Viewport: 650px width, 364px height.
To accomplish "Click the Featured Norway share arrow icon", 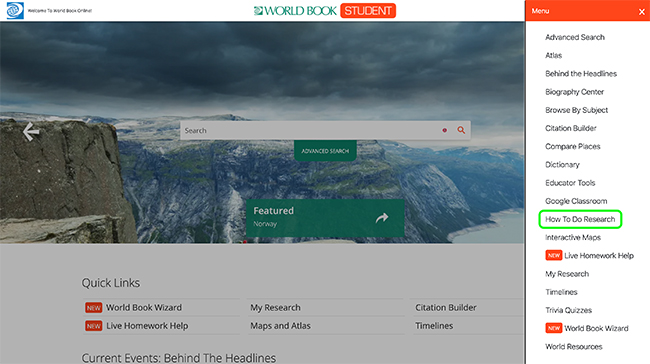I will pos(382,218).
